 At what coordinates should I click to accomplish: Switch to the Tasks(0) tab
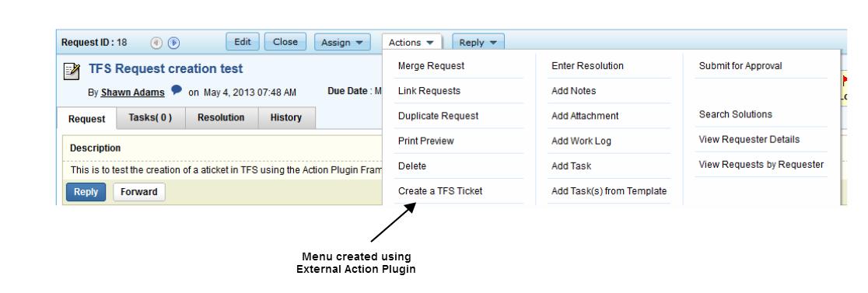click(150, 118)
